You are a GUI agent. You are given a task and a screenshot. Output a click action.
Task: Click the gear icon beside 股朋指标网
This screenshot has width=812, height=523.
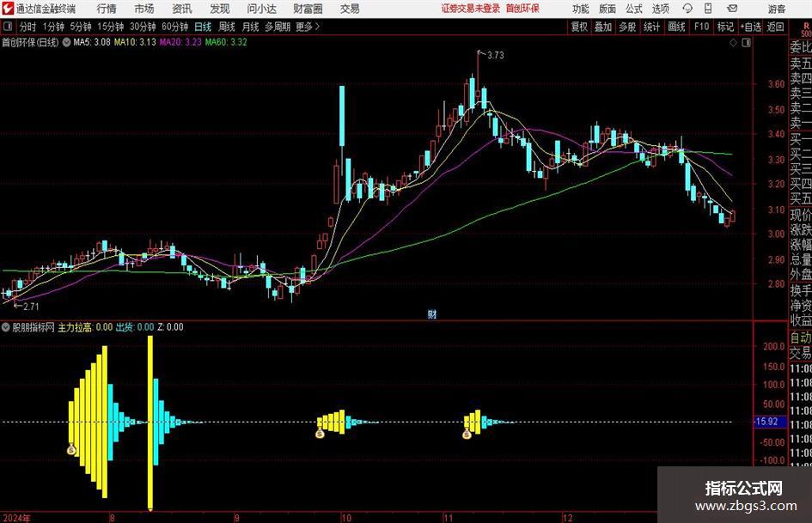tap(5, 327)
